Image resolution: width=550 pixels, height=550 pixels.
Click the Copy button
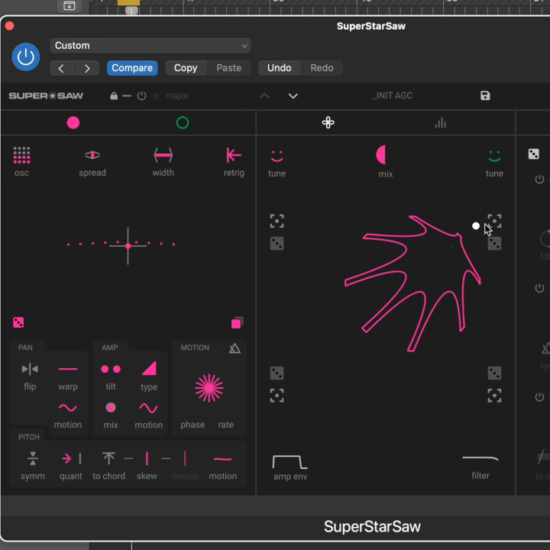186,68
